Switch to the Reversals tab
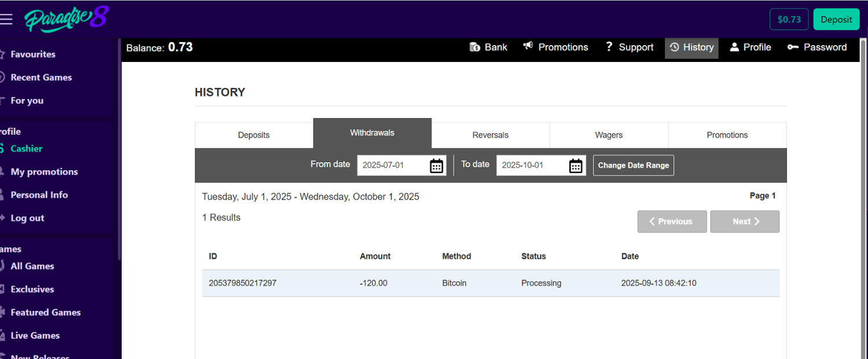This screenshot has width=868, height=359. tap(490, 135)
